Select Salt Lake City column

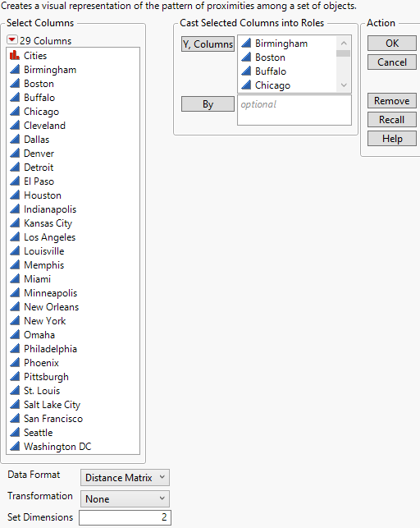[52, 405]
